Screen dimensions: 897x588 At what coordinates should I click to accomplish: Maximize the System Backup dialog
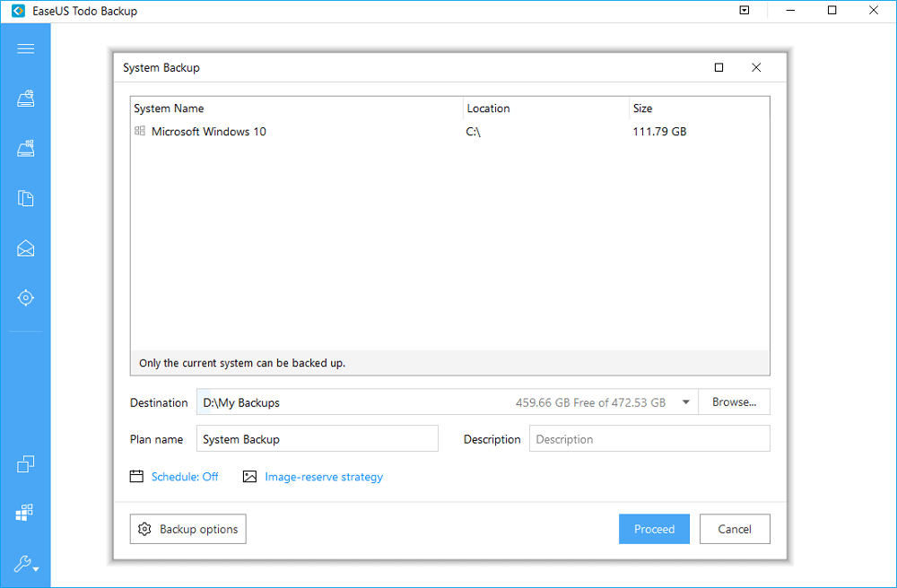tap(719, 67)
